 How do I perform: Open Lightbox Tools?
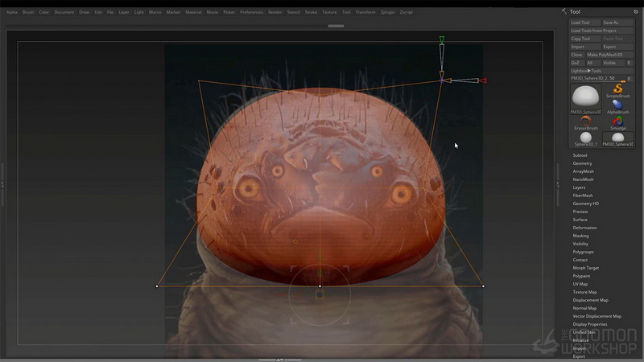click(601, 71)
